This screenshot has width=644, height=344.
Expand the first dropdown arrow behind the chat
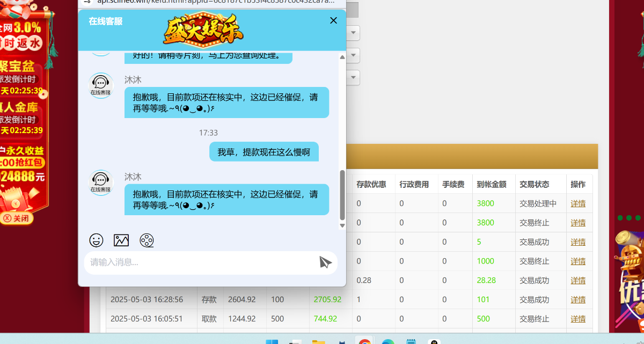[353, 33]
